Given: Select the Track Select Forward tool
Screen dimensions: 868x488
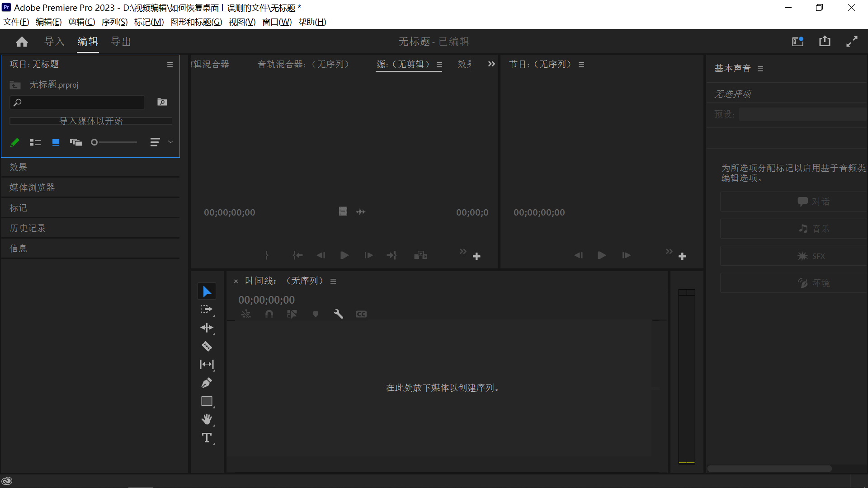Looking at the screenshot, I should (207, 310).
